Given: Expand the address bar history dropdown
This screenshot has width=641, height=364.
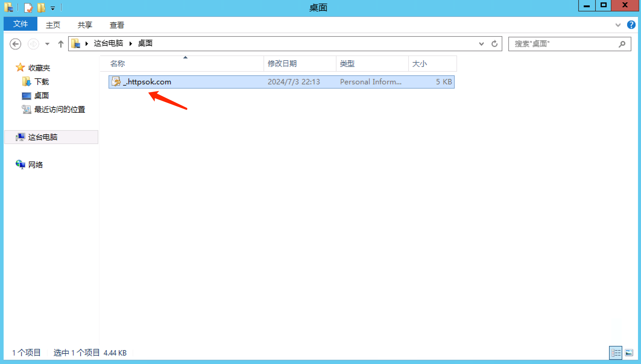Looking at the screenshot, I should (x=481, y=44).
